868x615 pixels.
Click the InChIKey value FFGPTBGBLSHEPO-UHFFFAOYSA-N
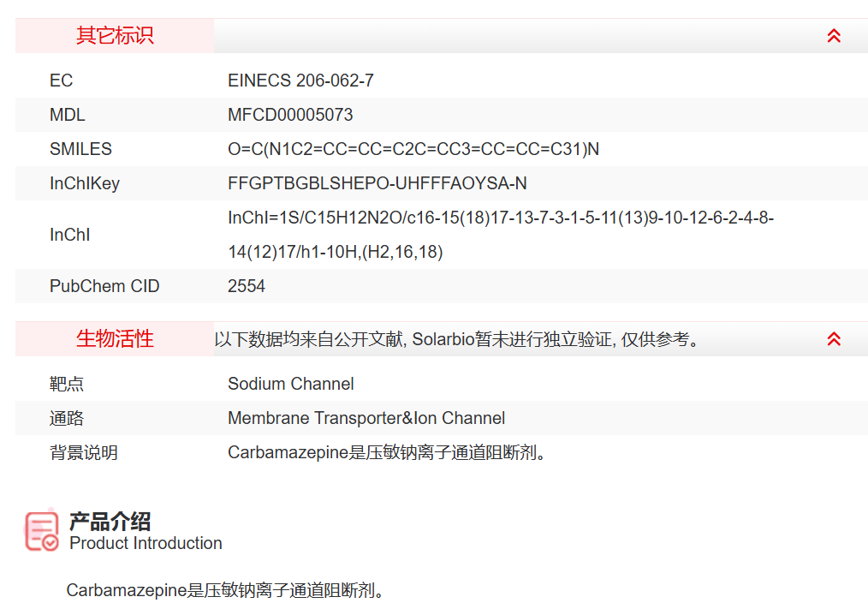click(377, 183)
